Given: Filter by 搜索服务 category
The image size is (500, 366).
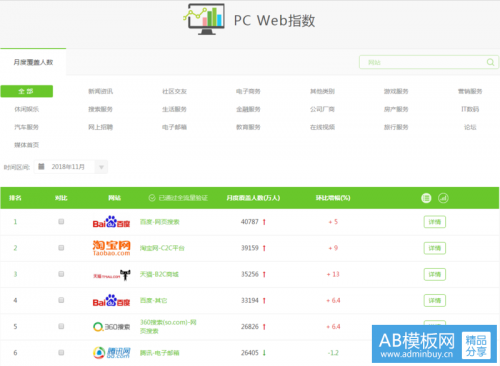Looking at the screenshot, I should pyautogui.click(x=100, y=109).
